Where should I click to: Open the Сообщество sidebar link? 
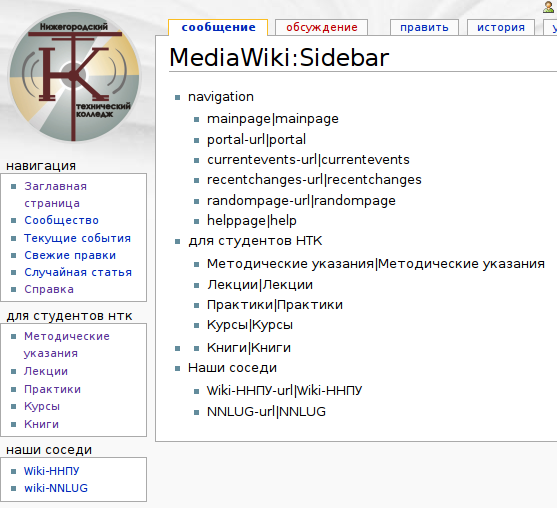click(61, 220)
